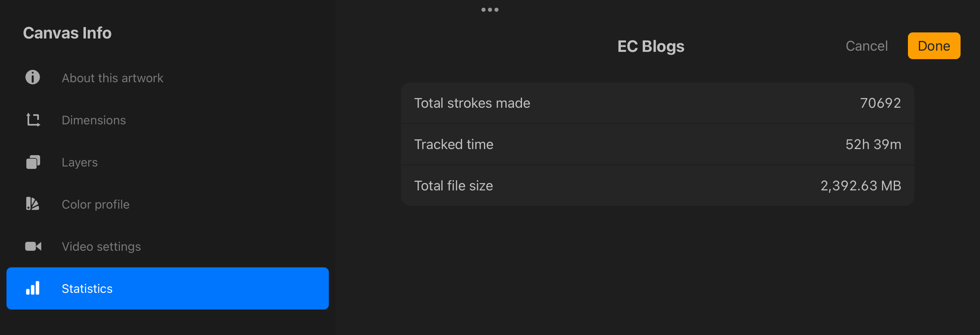The width and height of the screenshot is (980, 335).
Task: Open the About this artwork section
Action: point(113,78)
